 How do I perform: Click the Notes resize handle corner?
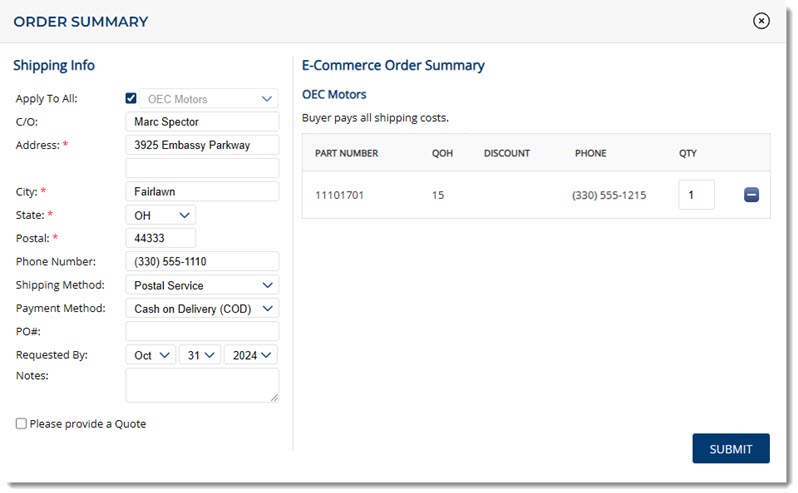[x=274, y=398]
